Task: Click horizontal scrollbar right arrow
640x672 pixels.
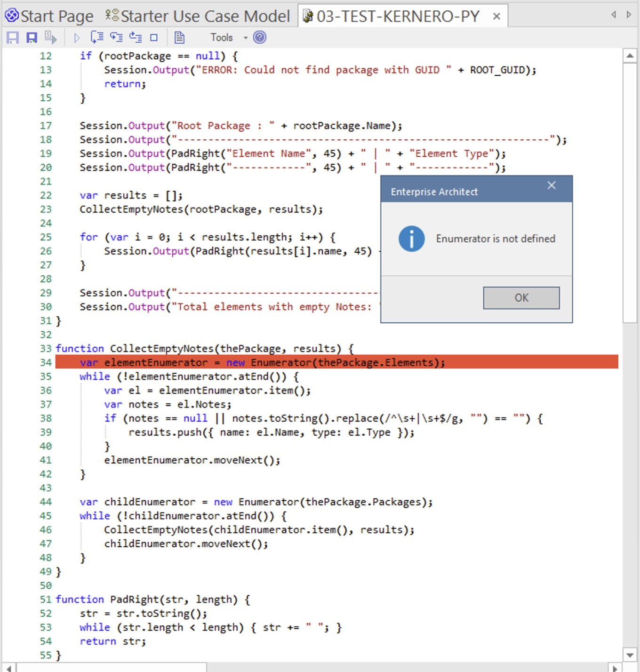Action: (x=615, y=668)
